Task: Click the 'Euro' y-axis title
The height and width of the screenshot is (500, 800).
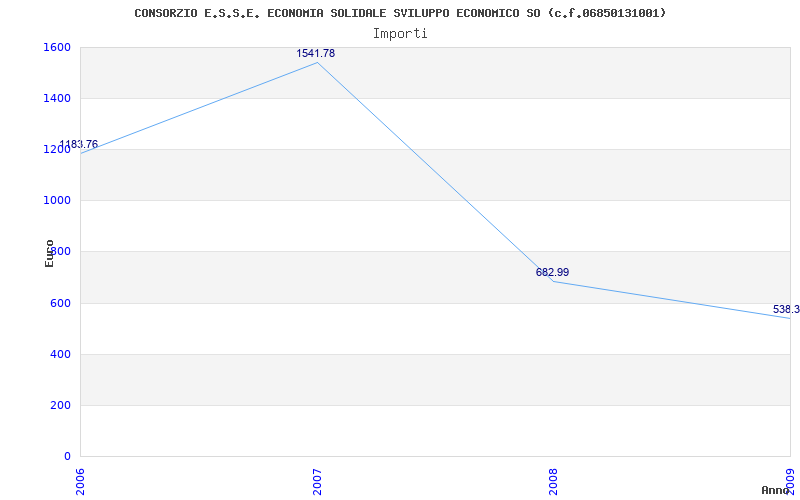Action: tap(49, 253)
